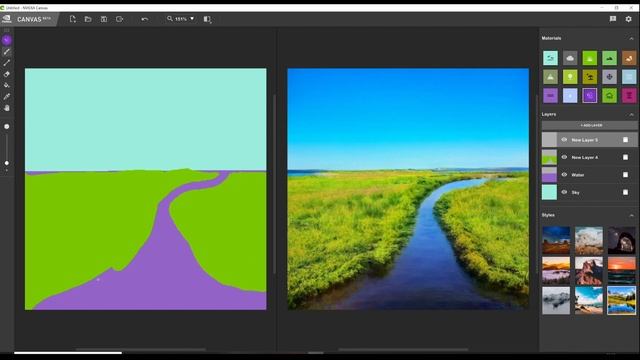Hide New Layer 5 with eye icon
This screenshot has height=360, width=640.
(564, 140)
